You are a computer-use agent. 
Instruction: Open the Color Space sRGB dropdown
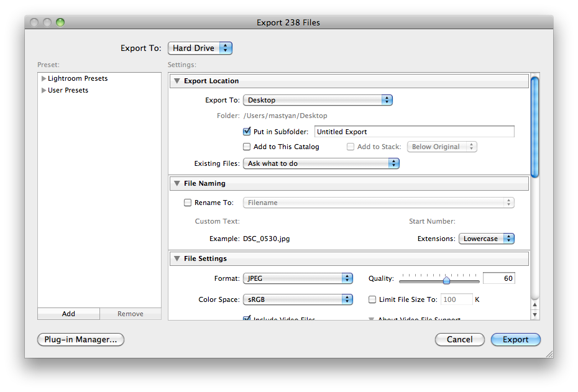pos(298,299)
